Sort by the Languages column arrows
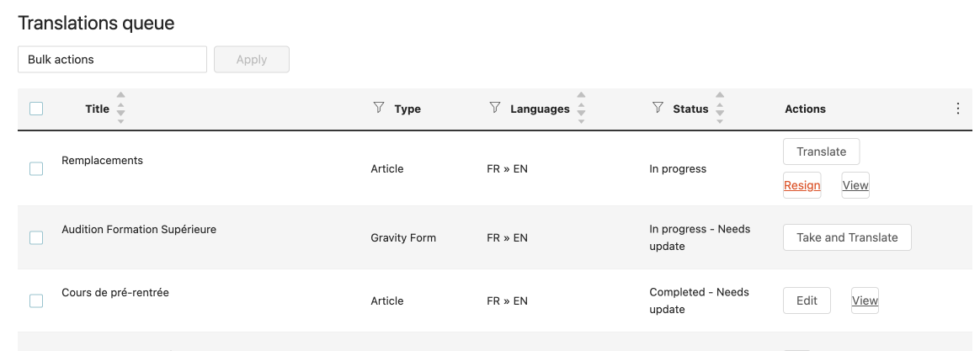 coord(581,108)
